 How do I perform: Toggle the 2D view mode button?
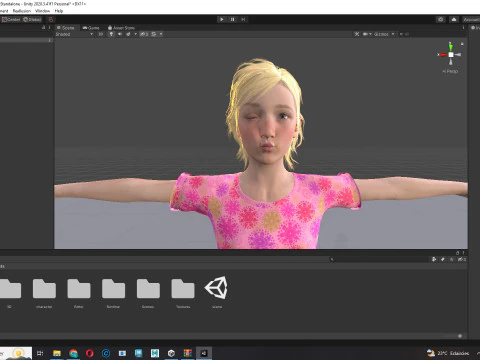(101, 34)
